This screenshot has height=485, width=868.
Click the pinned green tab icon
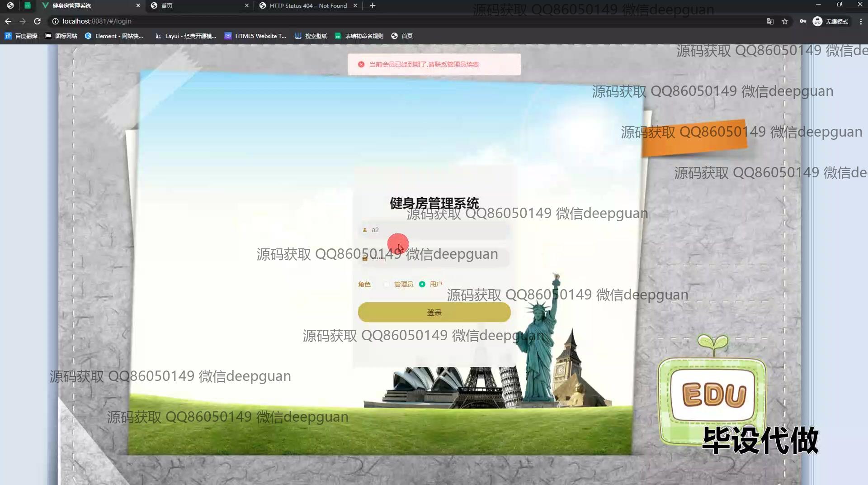tap(28, 5)
